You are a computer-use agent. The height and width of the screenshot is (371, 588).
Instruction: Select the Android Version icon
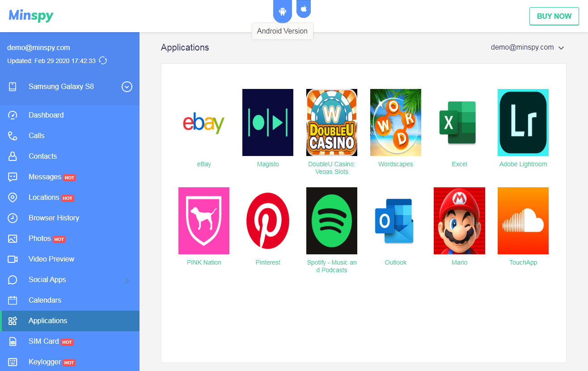pyautogui.click(x=282, y=10)
